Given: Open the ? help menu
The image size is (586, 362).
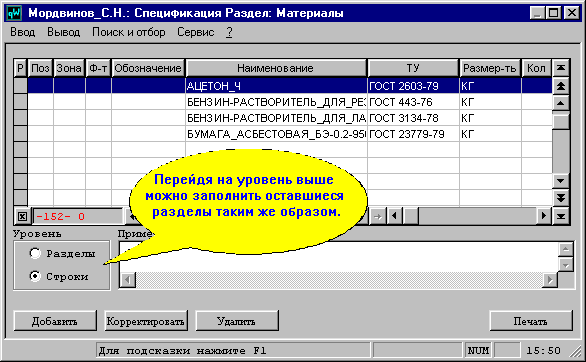Looking at the screenshot, I should click(x=229, y=32).
